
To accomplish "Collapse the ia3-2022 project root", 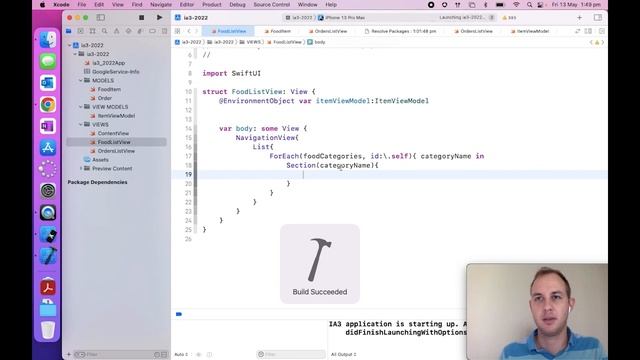I will point(69,45).
